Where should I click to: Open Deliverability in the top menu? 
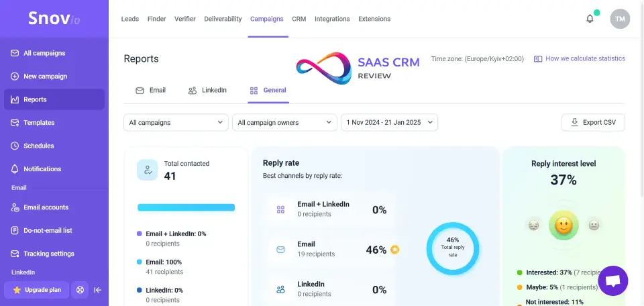coord(223,19)
